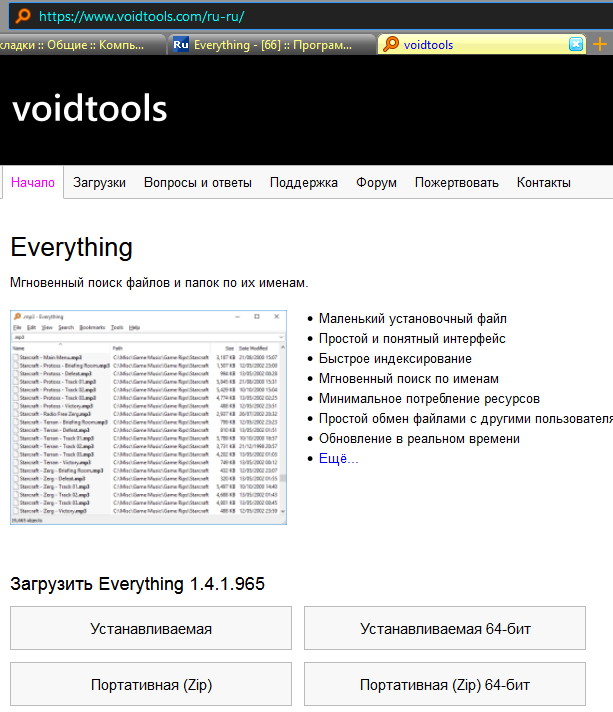The image size is (613, 712).
Task: Click the Everything program screenshot thumbnail
Action: [x=148, y=417]
